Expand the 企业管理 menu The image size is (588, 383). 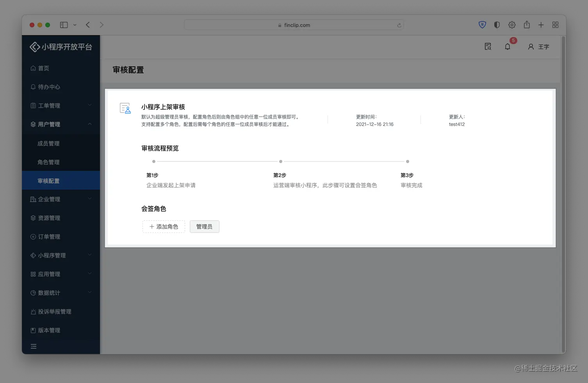point(61,199)
